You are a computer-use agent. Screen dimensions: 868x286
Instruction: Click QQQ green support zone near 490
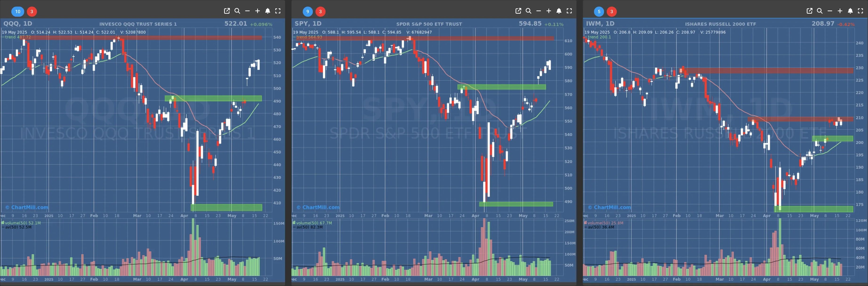coord(213,98)
